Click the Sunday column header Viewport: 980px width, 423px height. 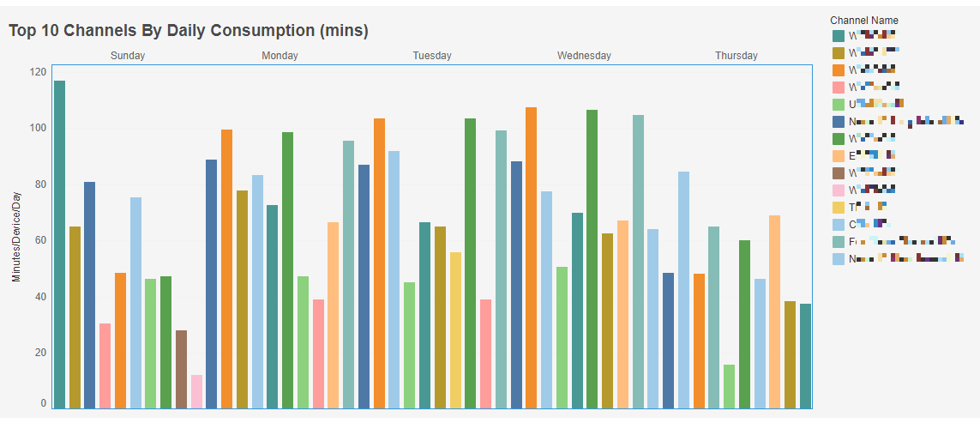coord(128,56)
